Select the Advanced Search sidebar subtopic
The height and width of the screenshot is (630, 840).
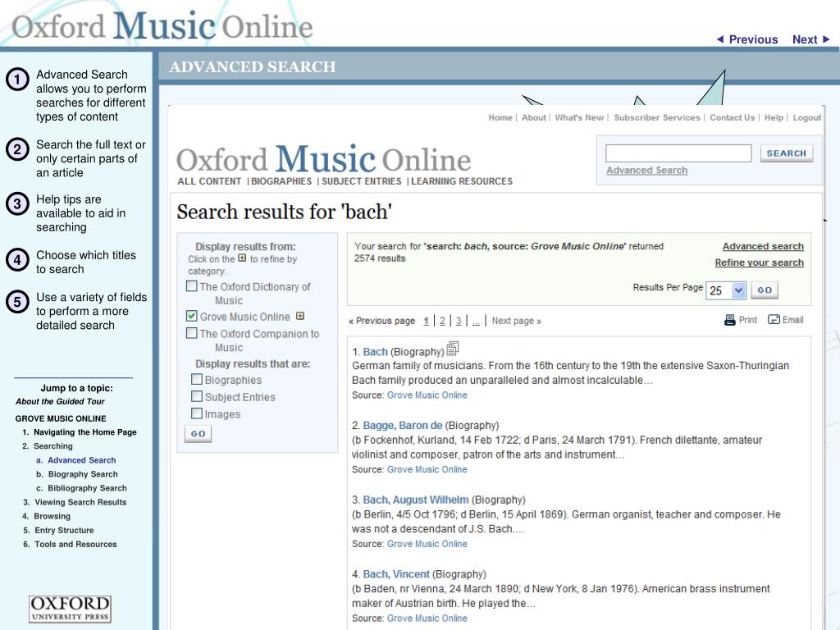click(81, 460)
